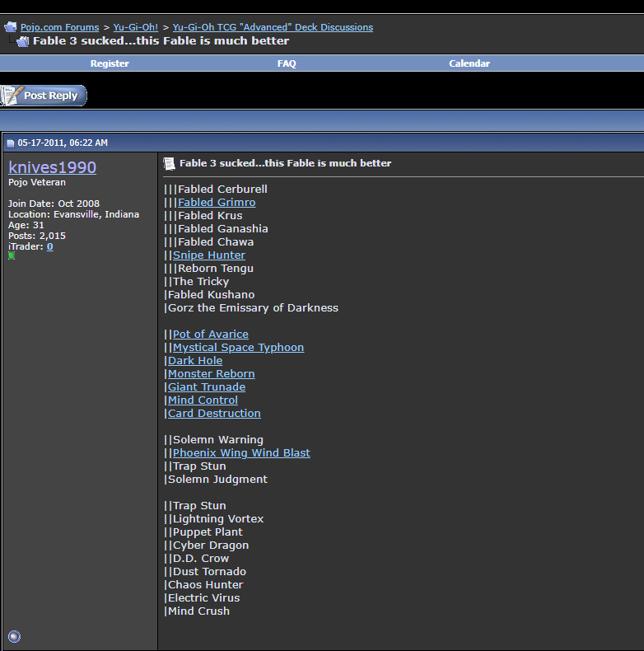
Task: Click the Pojo Veteran user title text
Action: click(37, 182)
